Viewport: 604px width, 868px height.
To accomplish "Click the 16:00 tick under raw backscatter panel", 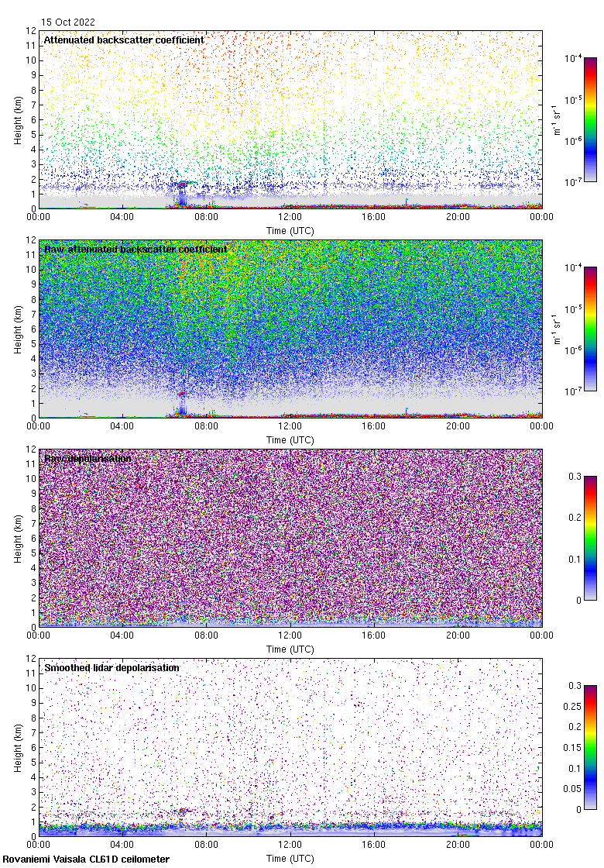I will 374,426.
